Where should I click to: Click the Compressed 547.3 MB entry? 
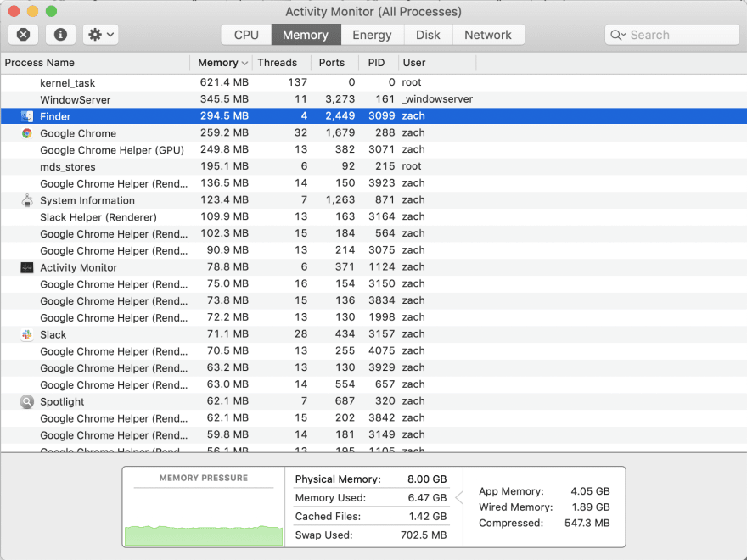[x=544, y=523]
